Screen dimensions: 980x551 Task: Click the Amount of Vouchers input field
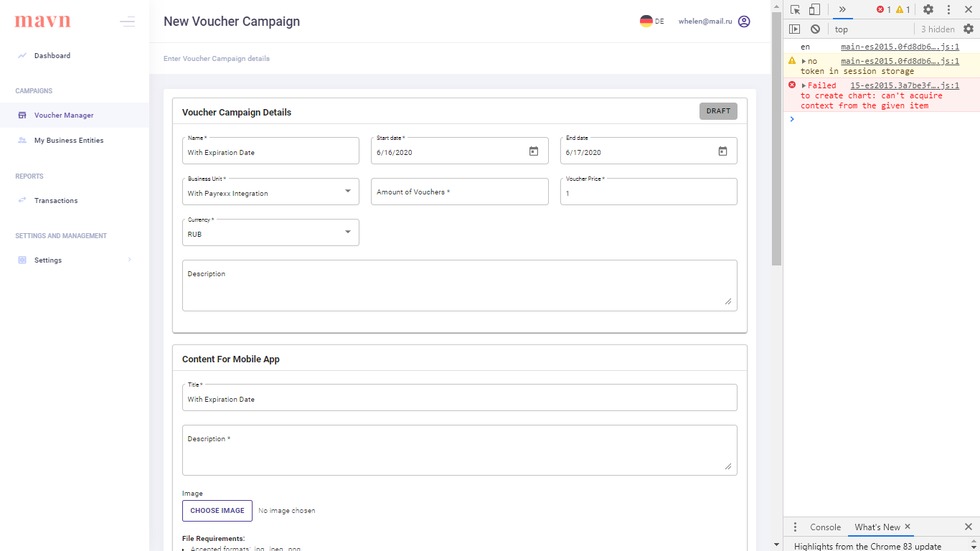(459, 192)
